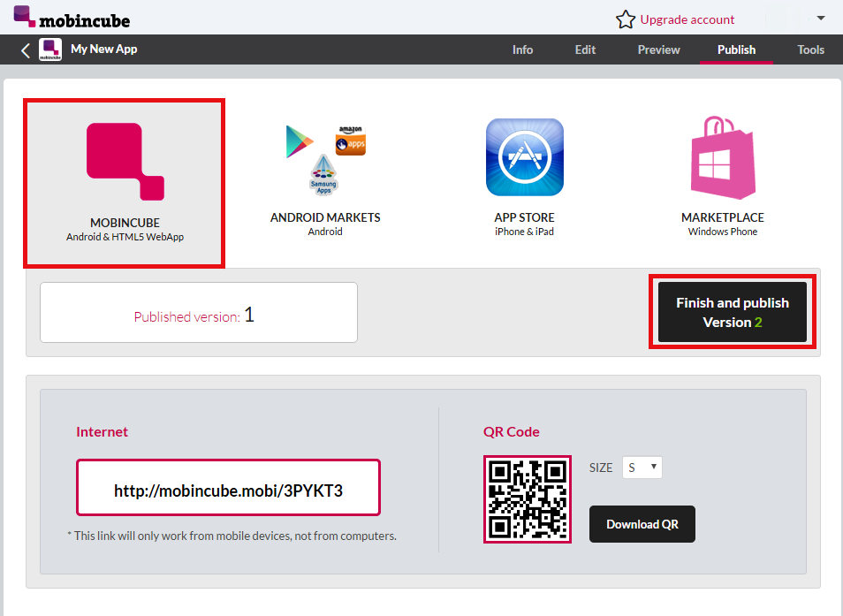Open the Preview tab
The height and width of the screenshot is (616, 843).
pyautogui.click(x=658, y=50)
